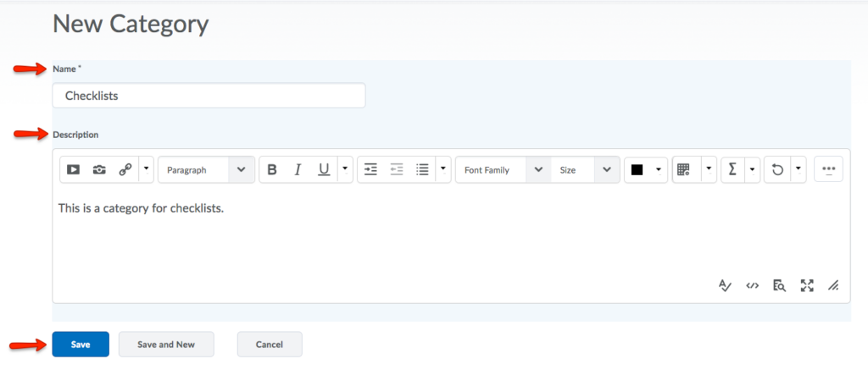This screenshot has width=868, height=370.
Task: Click the Save and New button
Action: click(166, 345)
